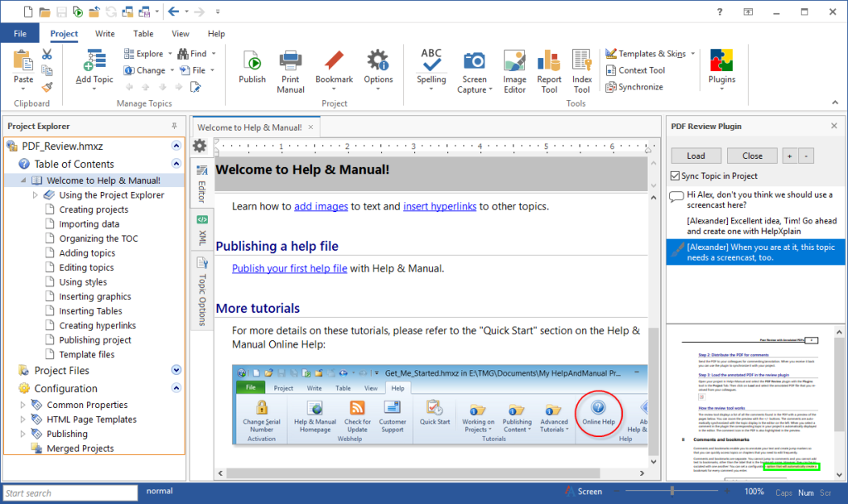Viewport: 848px width, 504px height.
Task: Enable Sync Topic in Project
Action: pyautogui.click(x=674, y=175)
